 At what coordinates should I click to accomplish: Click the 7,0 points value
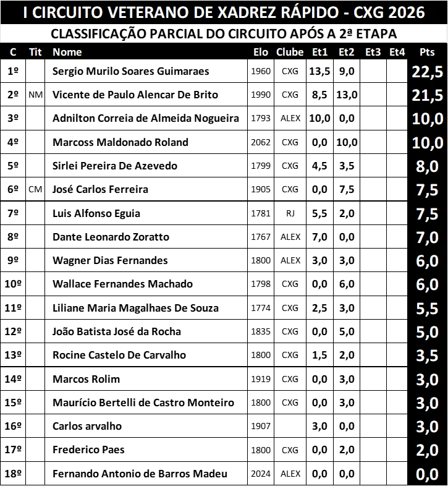click(427, 238)
